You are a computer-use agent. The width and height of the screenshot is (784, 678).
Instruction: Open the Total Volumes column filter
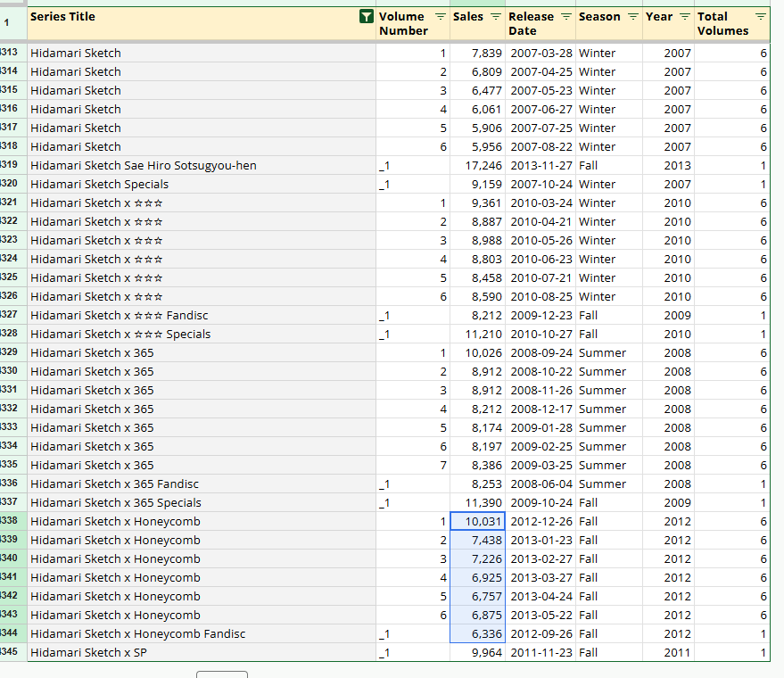click(760, 17)
